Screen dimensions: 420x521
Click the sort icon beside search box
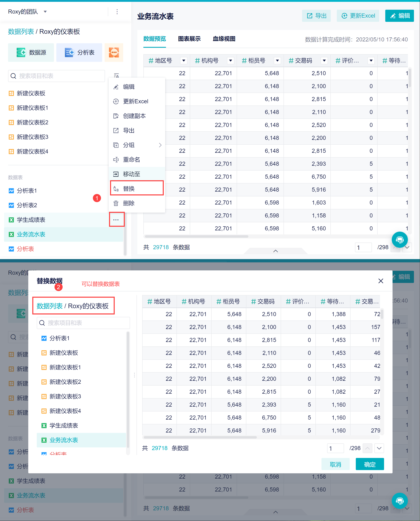tap(116, 76)
